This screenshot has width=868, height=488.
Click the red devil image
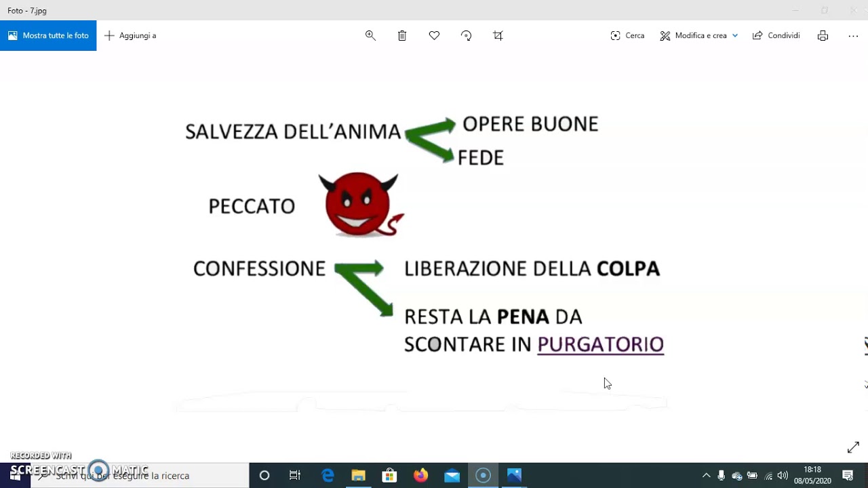click(x=361, y=204)
